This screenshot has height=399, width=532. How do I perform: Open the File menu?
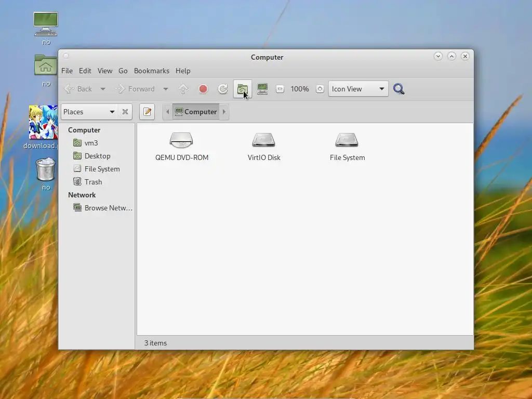pyautogui.click(x=67, y=71)
